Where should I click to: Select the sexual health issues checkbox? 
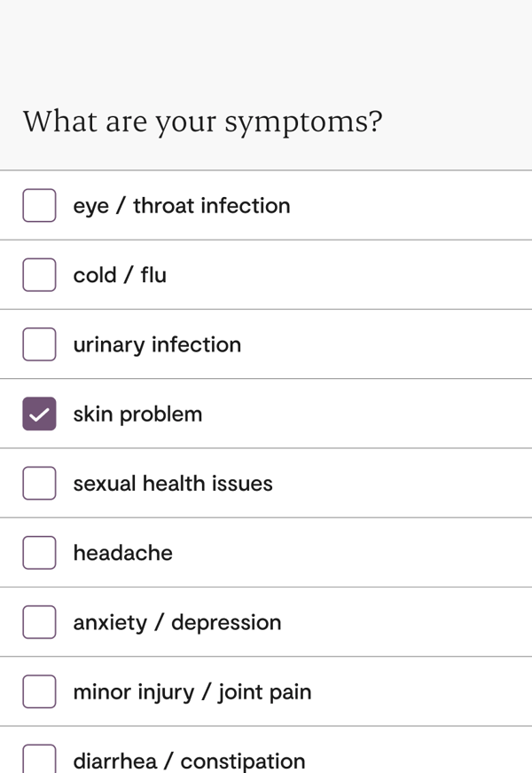(39, 483)
